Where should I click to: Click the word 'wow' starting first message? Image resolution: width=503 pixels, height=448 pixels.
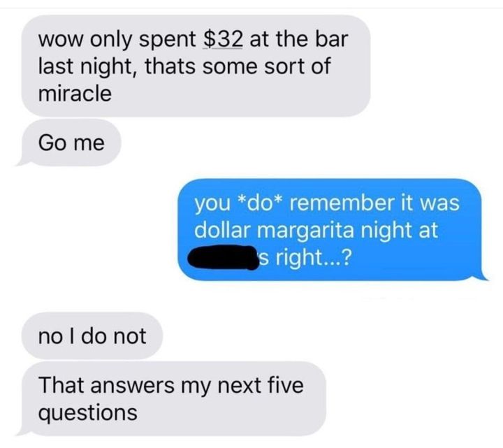(x=61, y=41)
